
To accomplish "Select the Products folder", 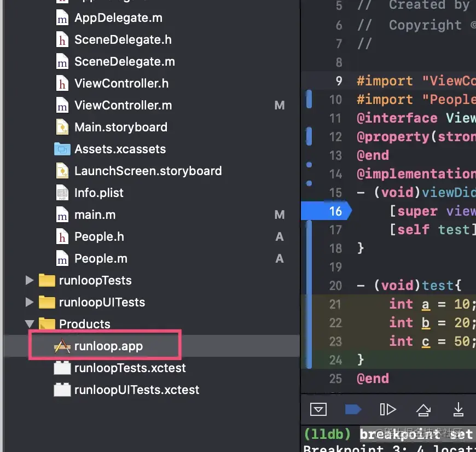I will [85, 324].
